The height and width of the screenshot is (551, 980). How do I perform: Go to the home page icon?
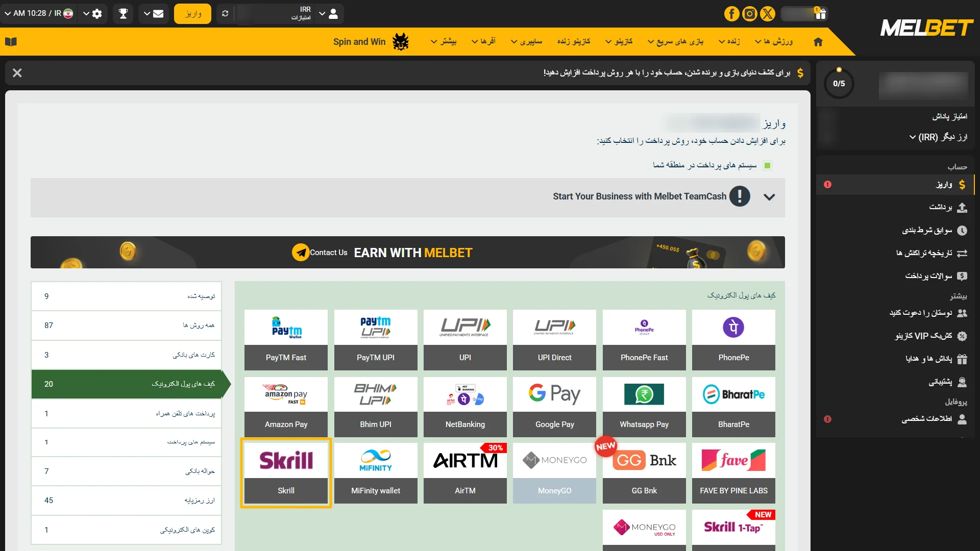[x=818, y=42]
